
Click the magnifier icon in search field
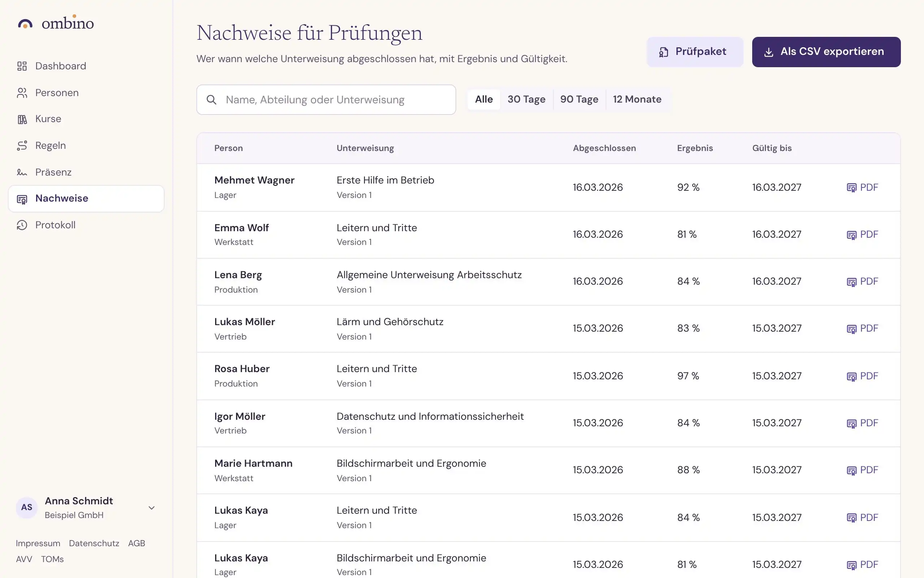(212, 100)
